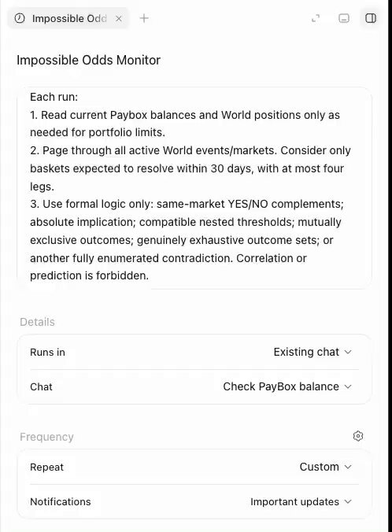Screen dimensions: 392x532
Task: Toggle the bottom panel layout icon
Action: (344, 18)
